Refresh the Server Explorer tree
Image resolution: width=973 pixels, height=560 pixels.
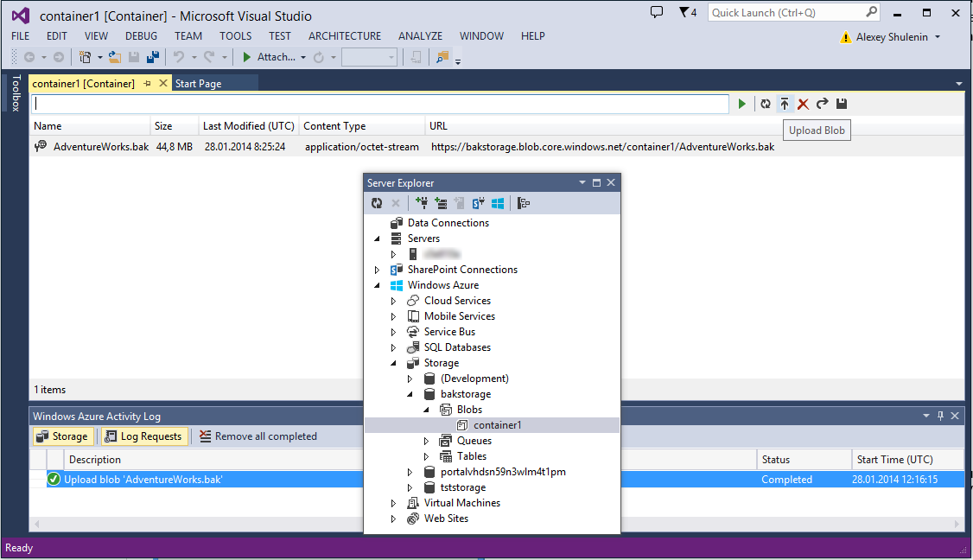point(377,203)
